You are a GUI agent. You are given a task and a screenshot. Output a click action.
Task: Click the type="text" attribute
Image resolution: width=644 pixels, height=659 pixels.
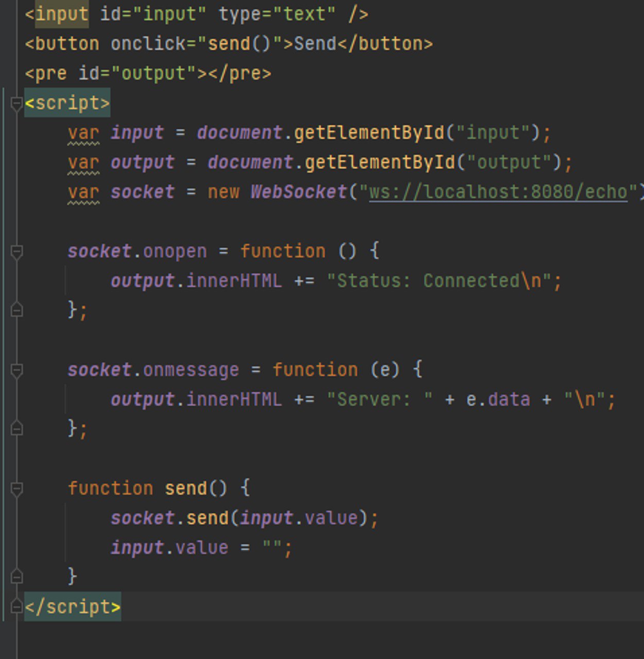277,14
